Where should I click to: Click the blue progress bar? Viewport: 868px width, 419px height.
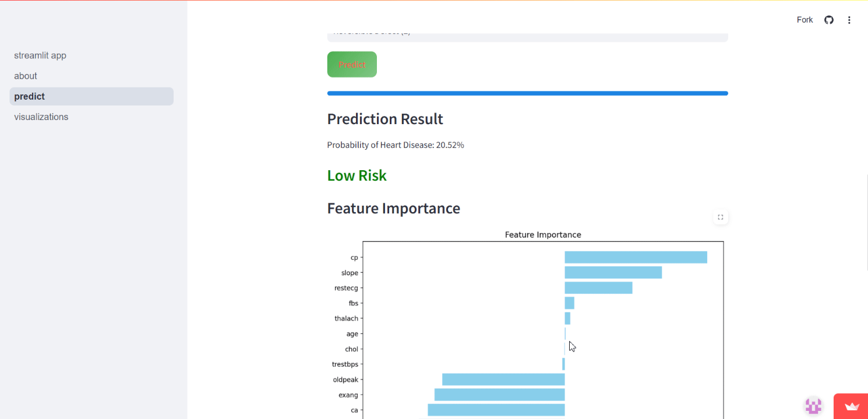tap(527, 93)
